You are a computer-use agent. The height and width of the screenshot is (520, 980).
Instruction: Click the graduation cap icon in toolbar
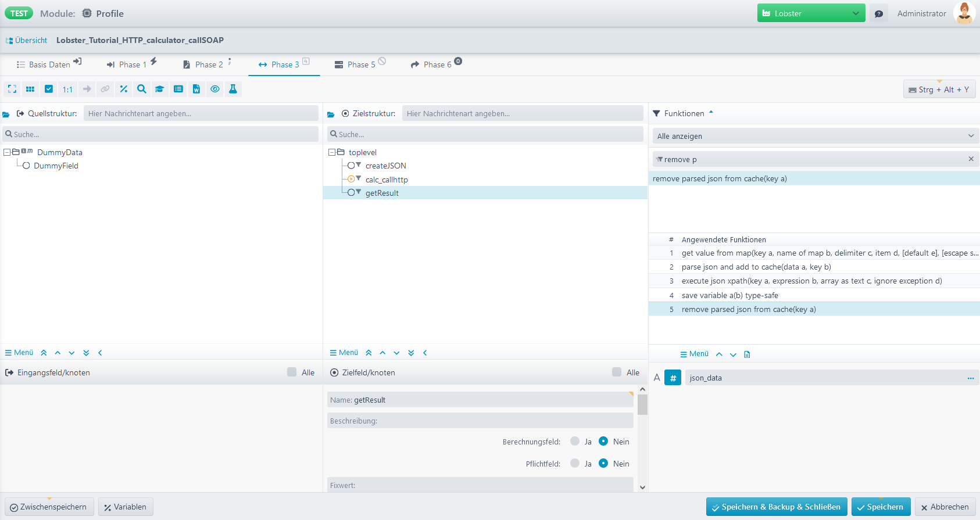[x=159, y=89]
